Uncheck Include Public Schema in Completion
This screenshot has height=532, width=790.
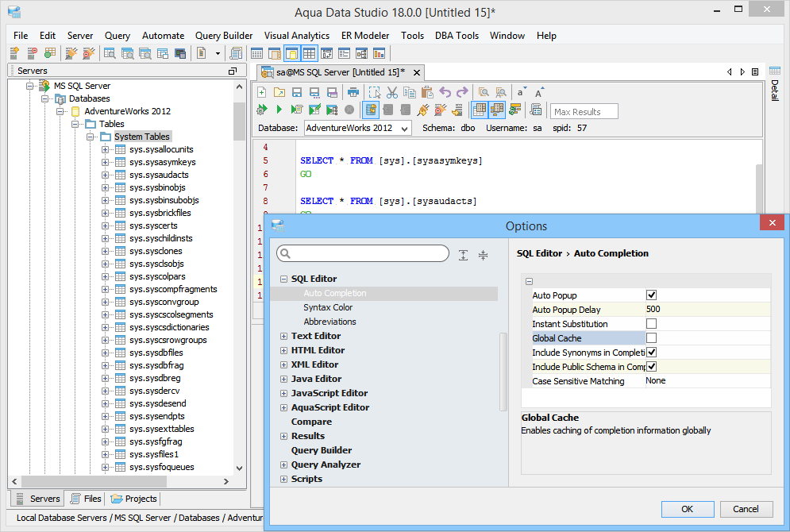tap(651, 367)
